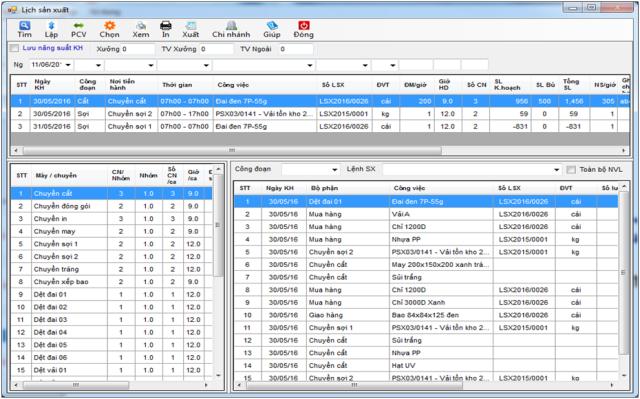The width and height of the screenshot is (640, 399).
Task: Select Dệt đai 03 in machine list
Action: click(x=112, y=319)
